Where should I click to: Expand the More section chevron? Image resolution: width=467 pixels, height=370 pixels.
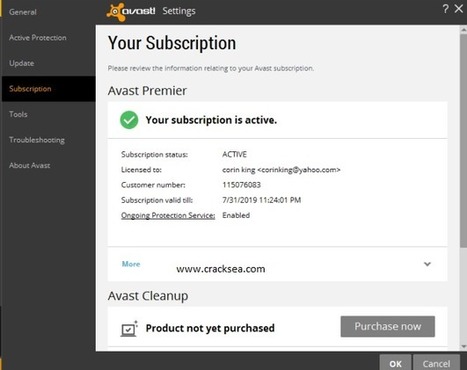[427, 264]
